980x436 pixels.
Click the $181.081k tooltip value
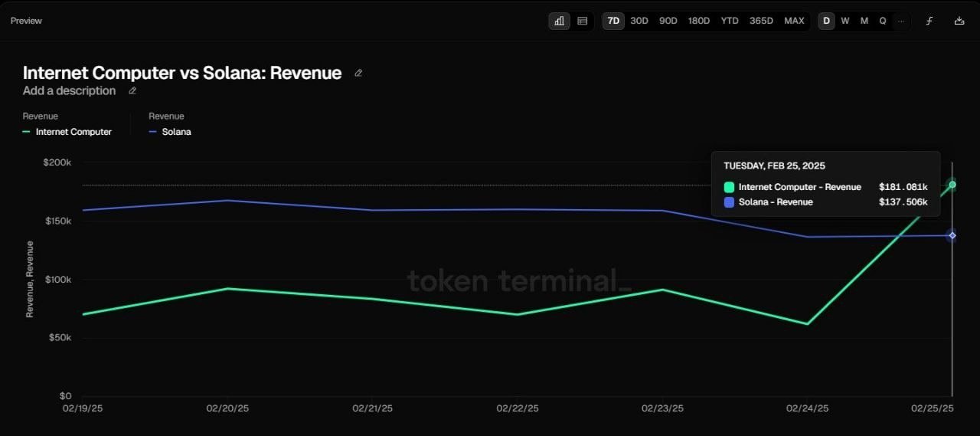click(903, 187)
